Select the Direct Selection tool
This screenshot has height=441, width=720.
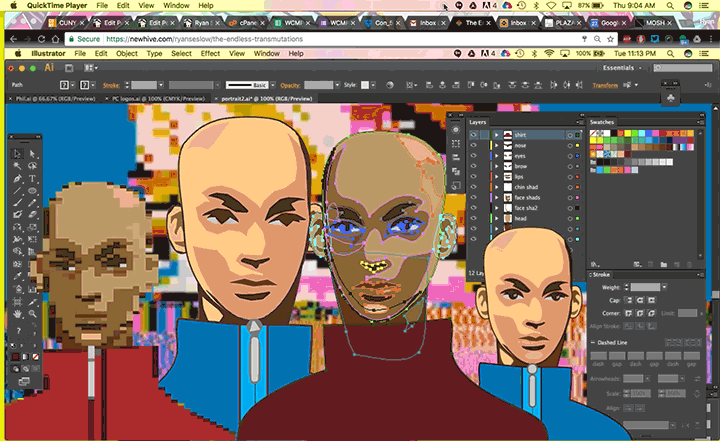(33, 154)
